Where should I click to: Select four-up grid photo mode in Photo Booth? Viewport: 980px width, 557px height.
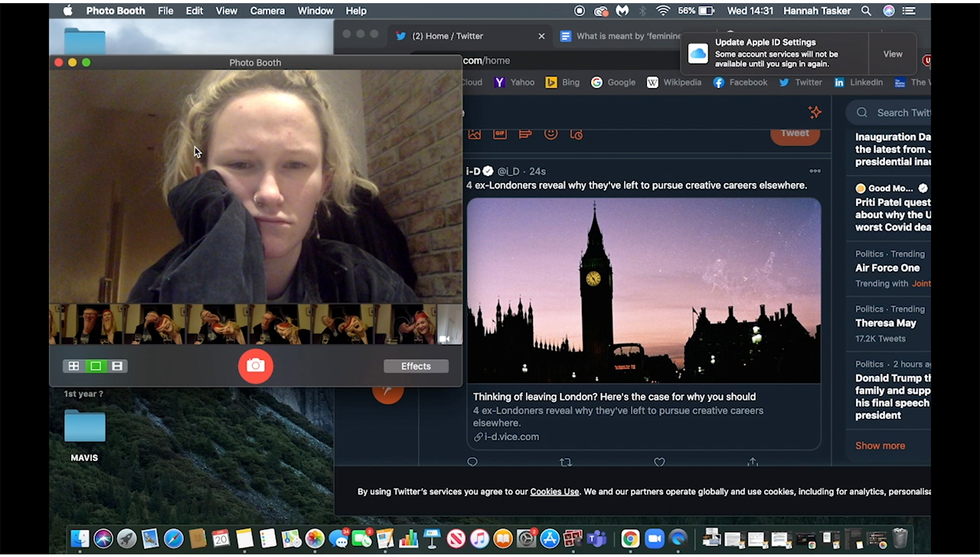tap(74, 366)
